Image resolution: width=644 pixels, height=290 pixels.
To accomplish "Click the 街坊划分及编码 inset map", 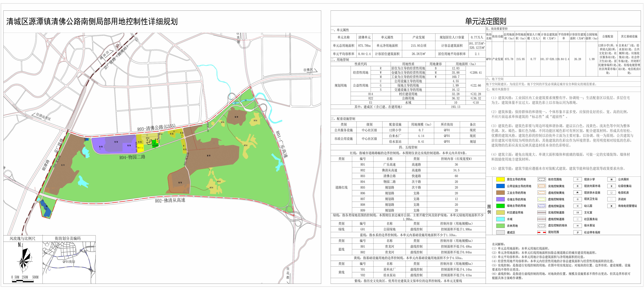I will point(69,263).
